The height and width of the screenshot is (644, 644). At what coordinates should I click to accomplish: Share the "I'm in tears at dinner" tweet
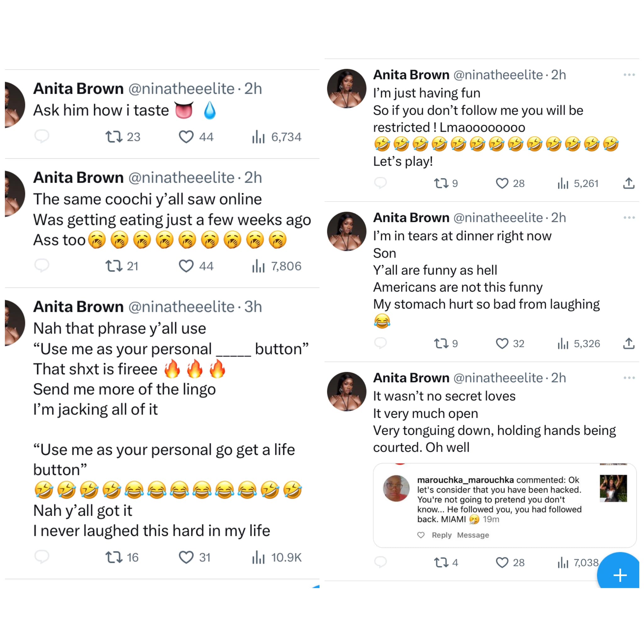pyautogui.click(x=628, y=343)
